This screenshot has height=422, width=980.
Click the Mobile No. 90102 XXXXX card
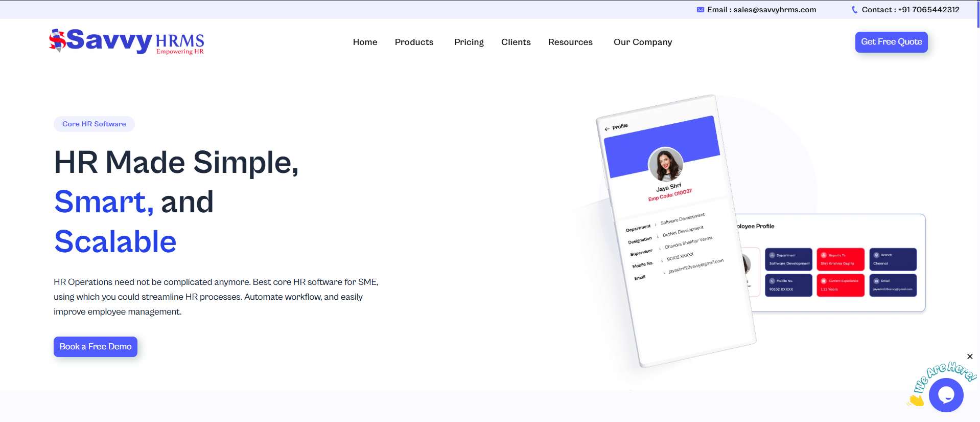(x=788, y=285)
